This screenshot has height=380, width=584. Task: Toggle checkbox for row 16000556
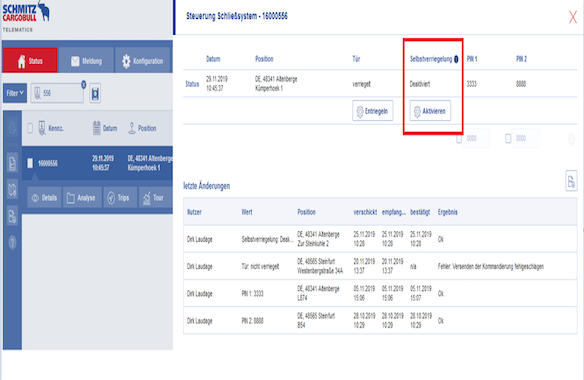[x=30, y=163]
